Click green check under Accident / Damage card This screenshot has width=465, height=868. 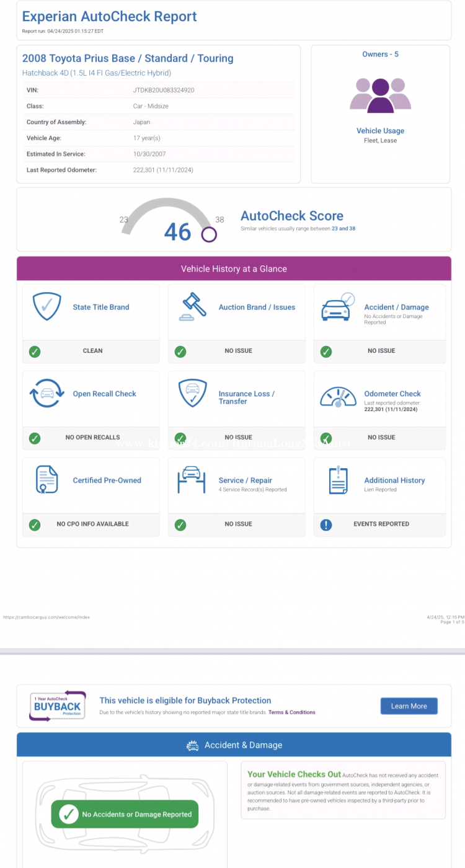click(x=326, y=352)
